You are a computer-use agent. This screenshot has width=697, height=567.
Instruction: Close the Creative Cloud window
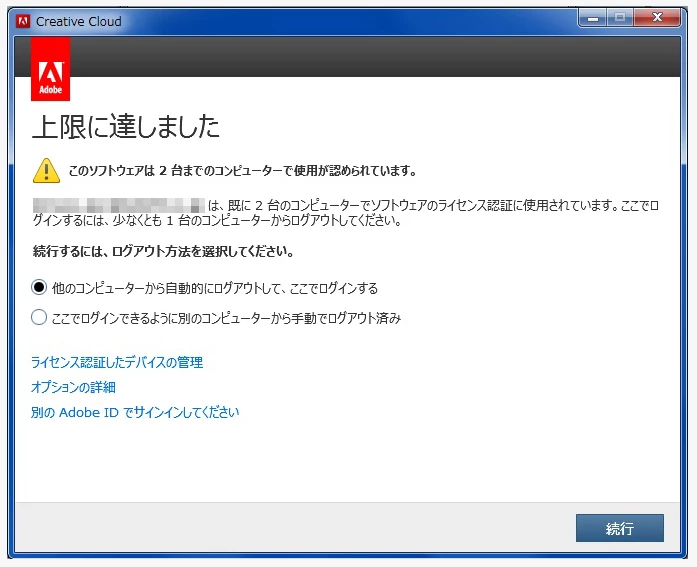(657, 18)
